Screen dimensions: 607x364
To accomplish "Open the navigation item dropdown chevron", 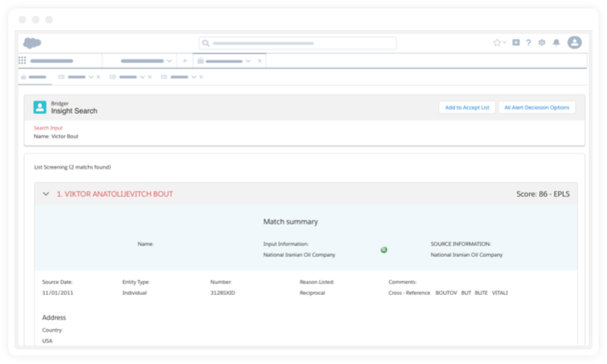I will 169,61.
